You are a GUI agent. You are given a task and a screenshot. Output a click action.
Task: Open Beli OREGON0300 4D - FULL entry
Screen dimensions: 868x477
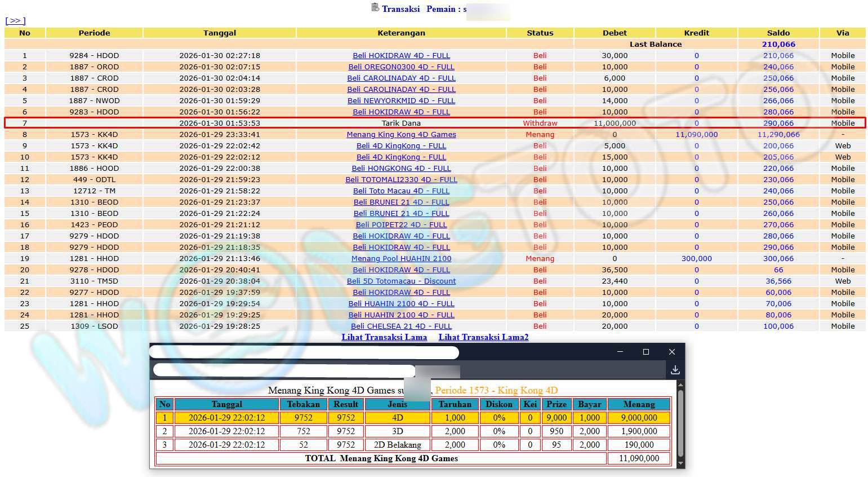401,67
